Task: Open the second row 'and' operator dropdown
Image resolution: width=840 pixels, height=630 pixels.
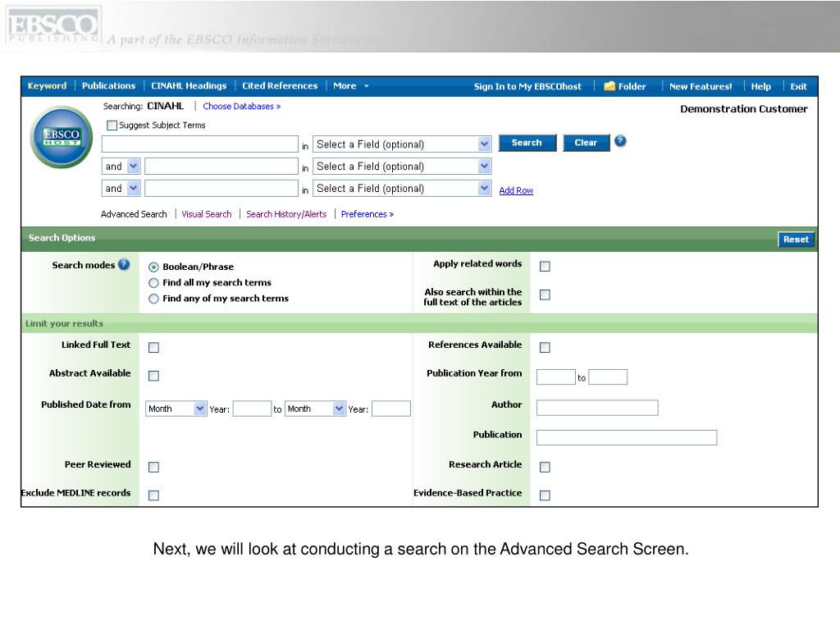Action: pyautogui.click(x=121, y=166)
